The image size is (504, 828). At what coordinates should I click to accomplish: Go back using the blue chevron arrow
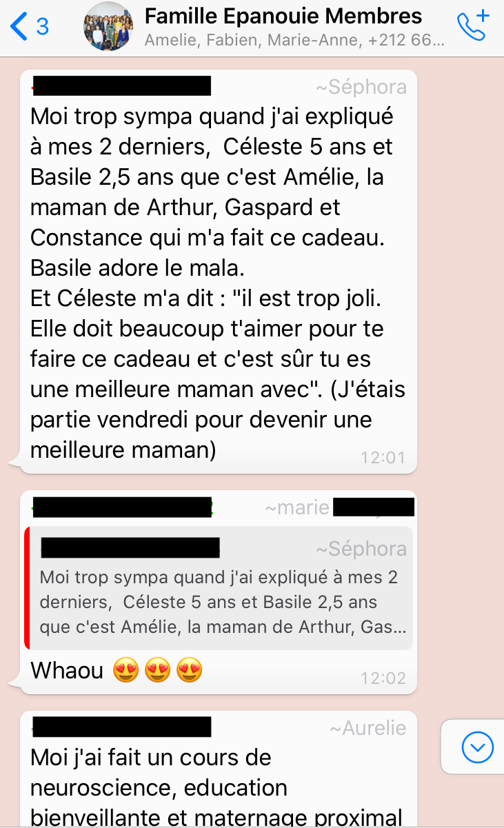point(19,26)
